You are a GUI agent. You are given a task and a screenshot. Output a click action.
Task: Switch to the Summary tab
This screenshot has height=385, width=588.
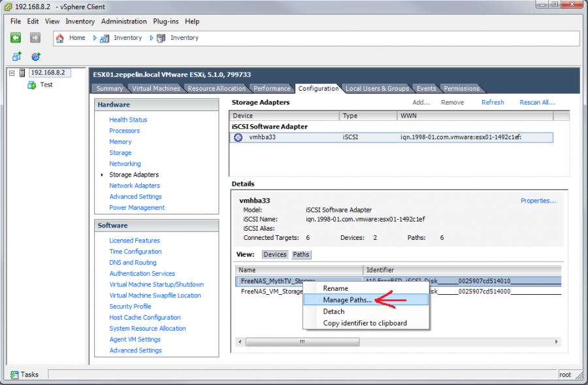[x=110, y=88]
